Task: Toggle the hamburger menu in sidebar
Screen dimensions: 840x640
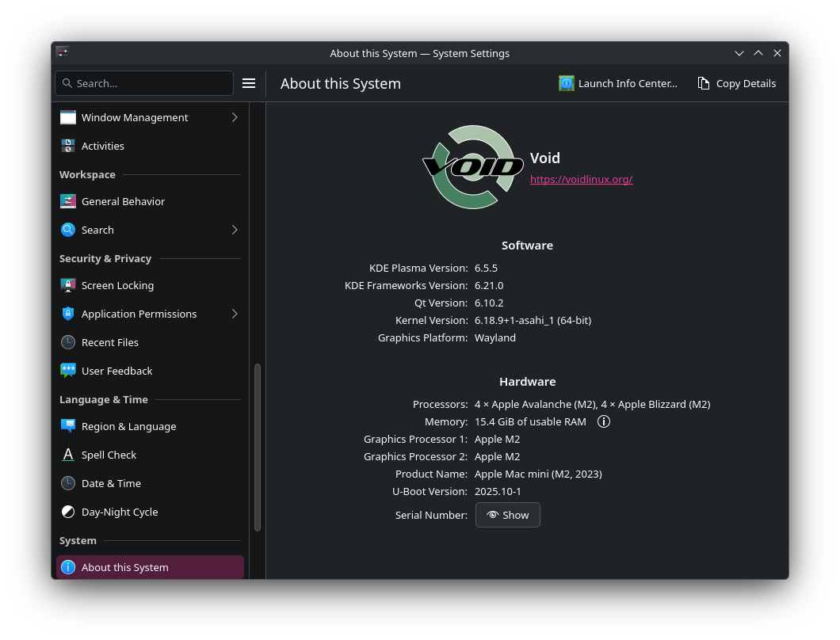Action: click(x=249, y=82)
